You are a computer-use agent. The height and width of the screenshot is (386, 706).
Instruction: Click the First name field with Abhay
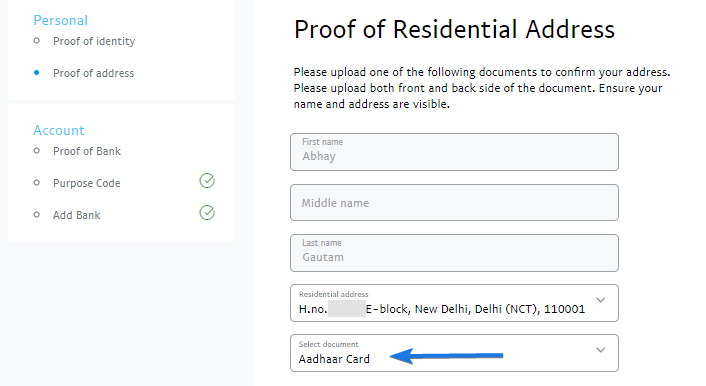[454, 152]
